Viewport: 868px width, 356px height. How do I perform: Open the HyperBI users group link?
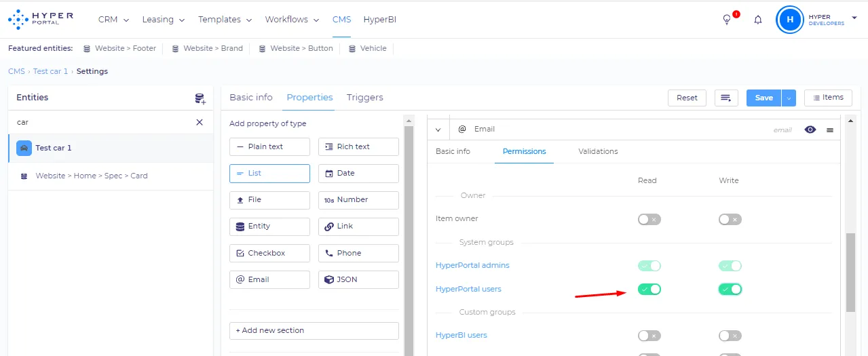(461, 336)
